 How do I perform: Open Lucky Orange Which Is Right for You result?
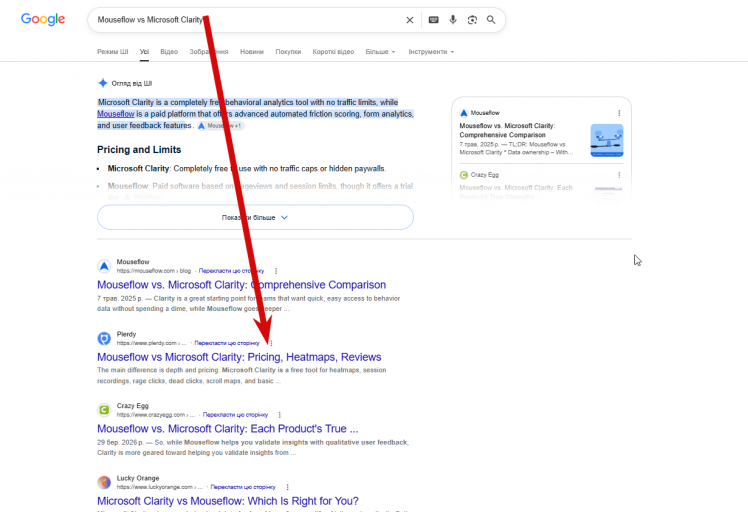click(x=228, y=501)
